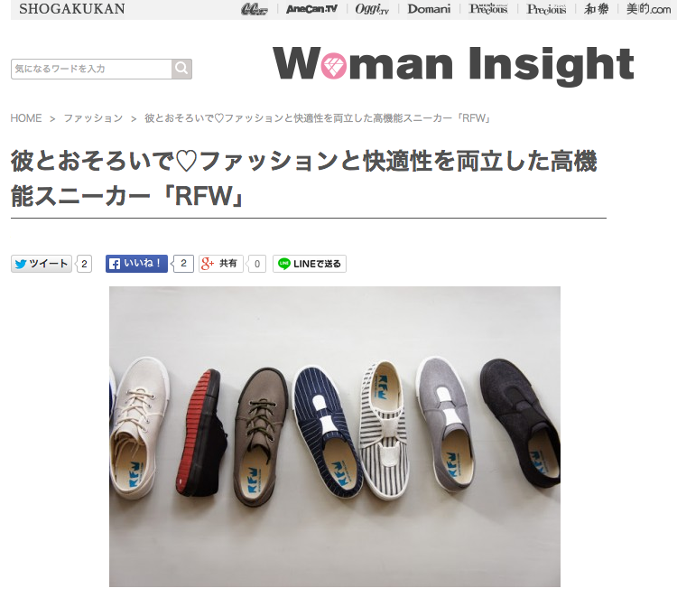Click the tweet count bubble

[x=84, y=264]
